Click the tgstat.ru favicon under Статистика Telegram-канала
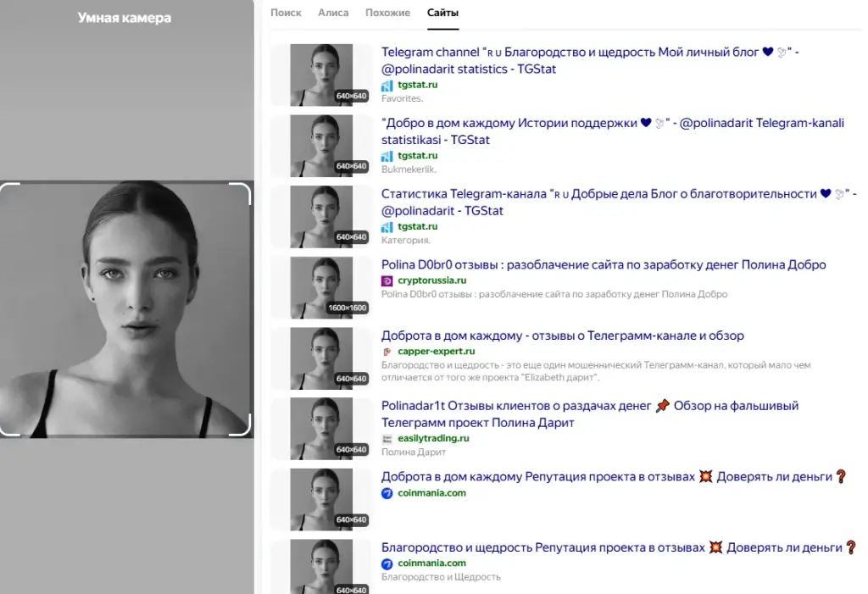 [x=387, y=227]
